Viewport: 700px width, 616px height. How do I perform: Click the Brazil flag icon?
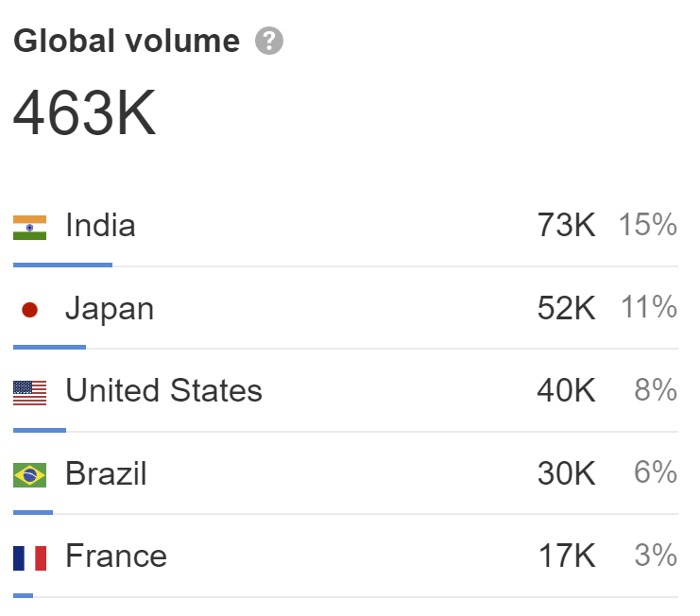click(x=29, y=475)
